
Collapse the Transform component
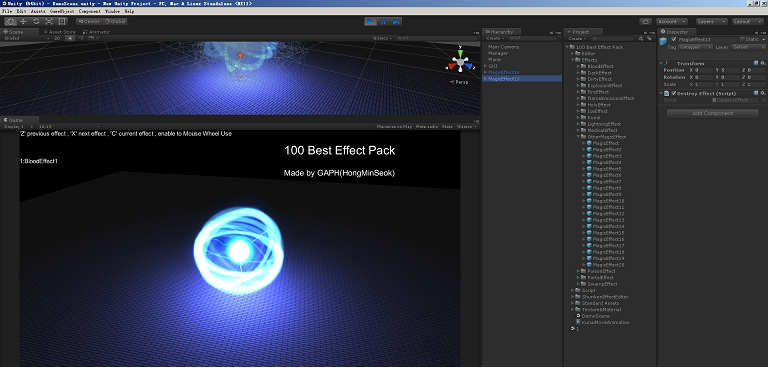[661, 63]
